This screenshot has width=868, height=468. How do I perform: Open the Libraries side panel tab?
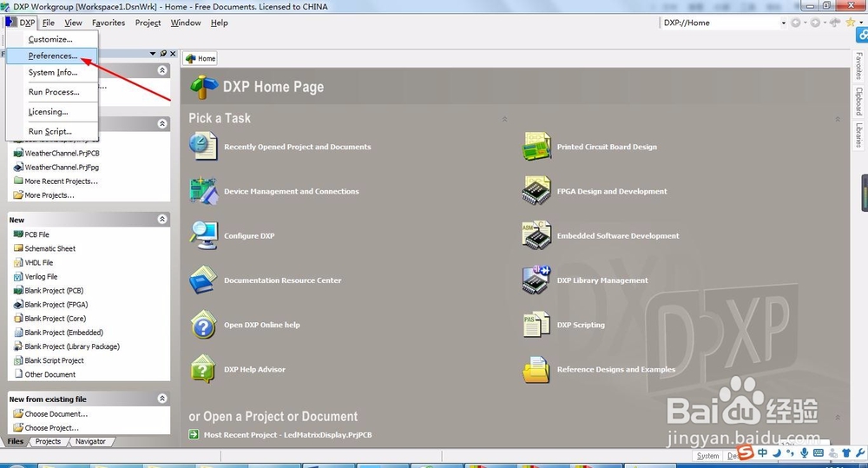click(858, 135)
